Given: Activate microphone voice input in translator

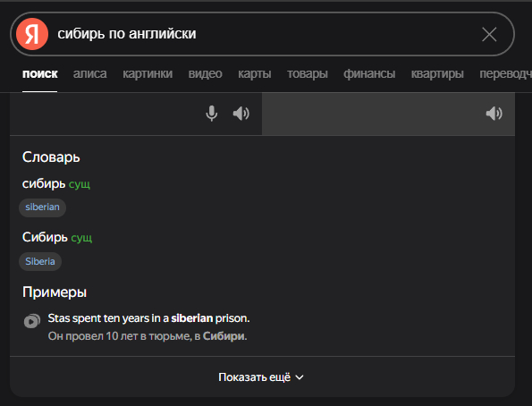Looking at the screenshot, I should 211,114.
